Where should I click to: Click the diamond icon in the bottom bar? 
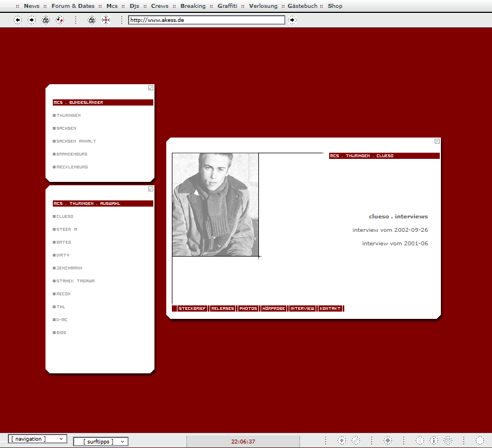click(388, 441)
